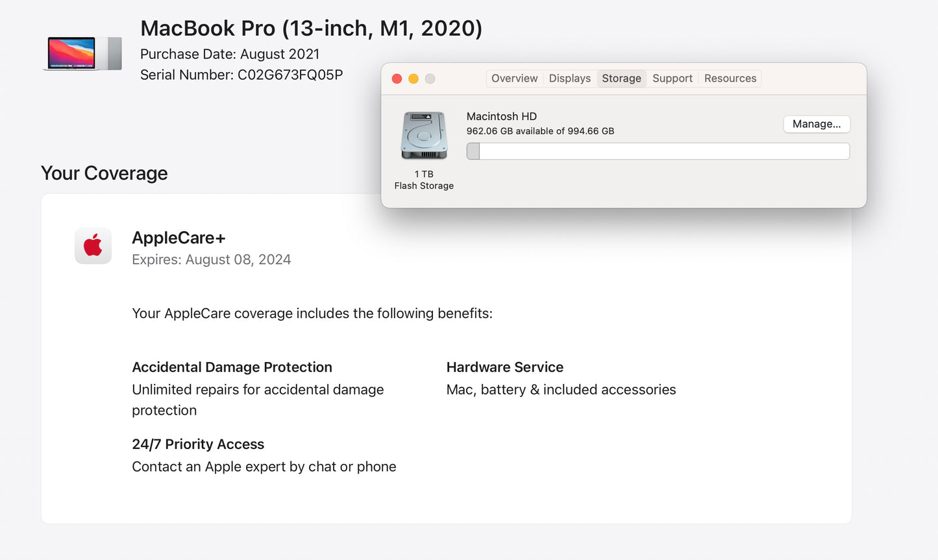This screenshot has width=938, height=560.
Task: Click the storage usage bar
Action: tap(658, 151)
